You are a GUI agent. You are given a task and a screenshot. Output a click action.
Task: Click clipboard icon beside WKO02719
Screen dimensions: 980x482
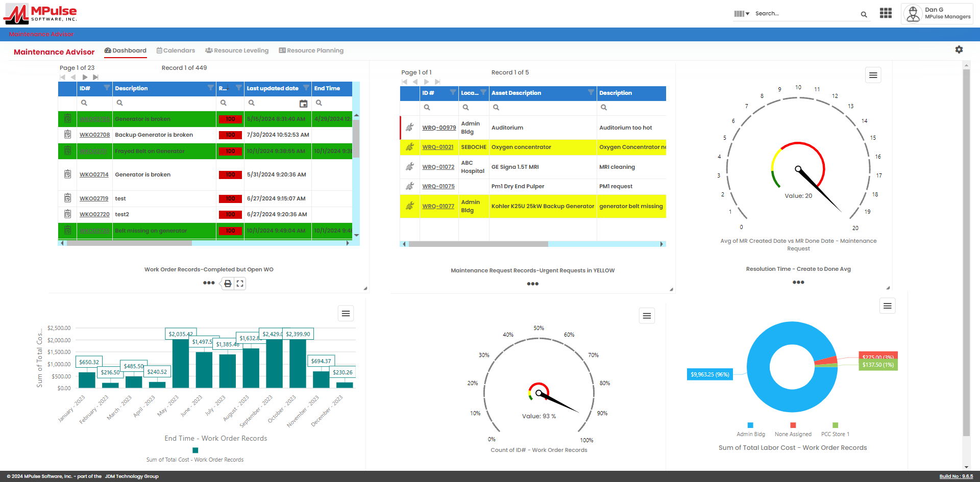point(67,198)
